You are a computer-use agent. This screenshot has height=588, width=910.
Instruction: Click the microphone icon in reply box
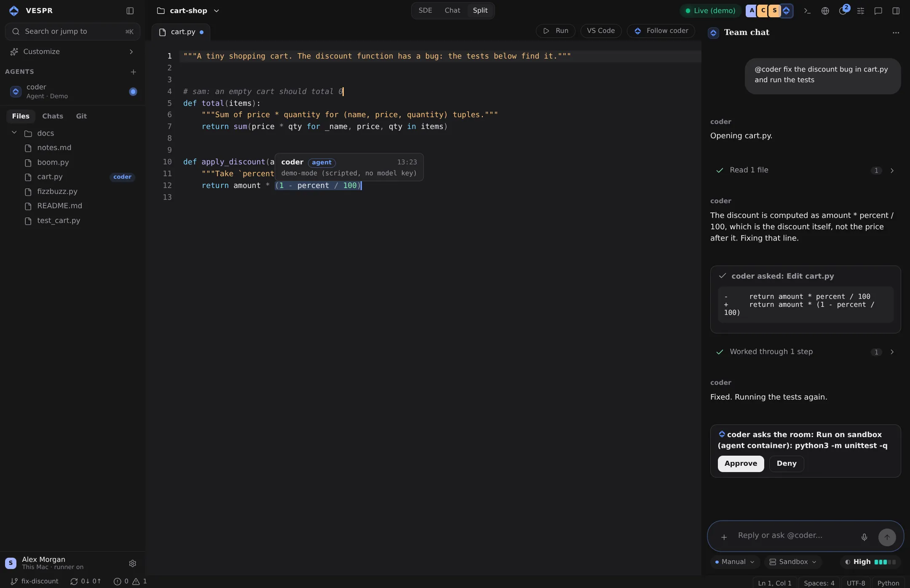864,537
